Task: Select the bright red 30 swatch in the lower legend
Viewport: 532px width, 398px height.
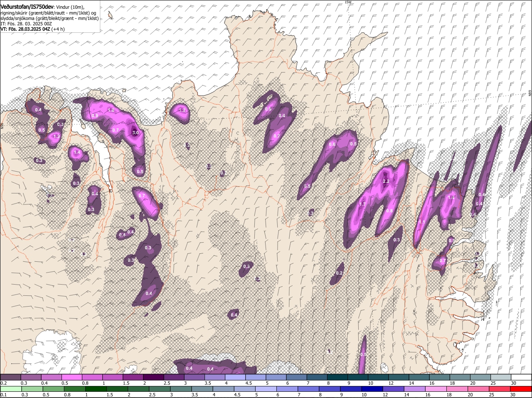Action: 522,389
